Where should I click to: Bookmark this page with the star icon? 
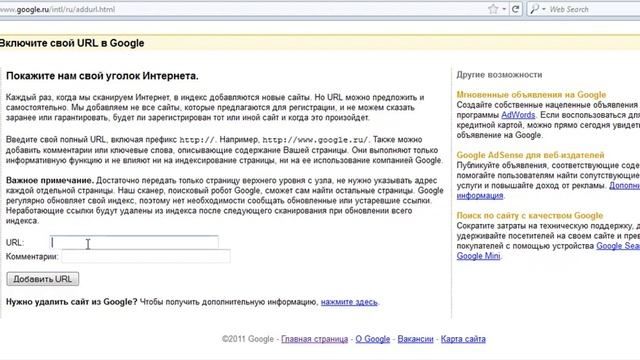point(493,9)
